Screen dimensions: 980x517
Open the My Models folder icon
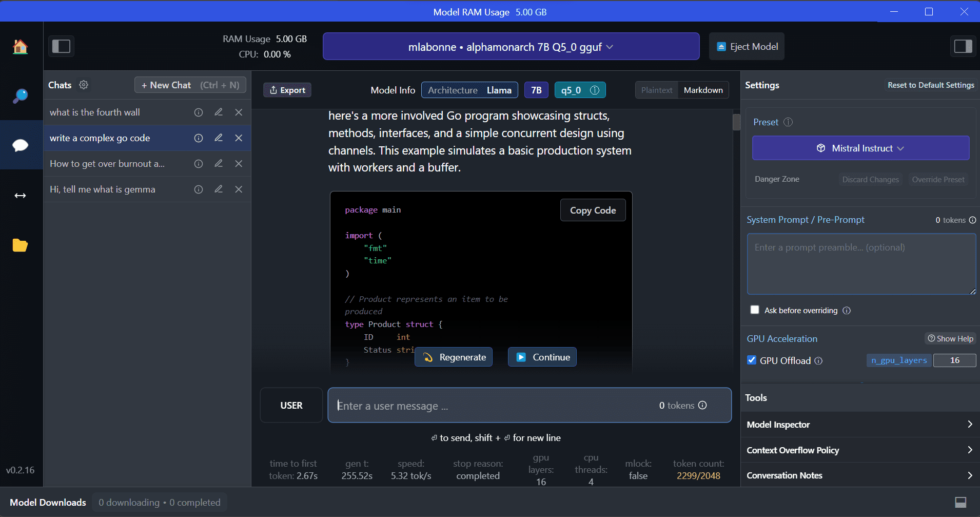pyautogui.click(x=21, y=245)
